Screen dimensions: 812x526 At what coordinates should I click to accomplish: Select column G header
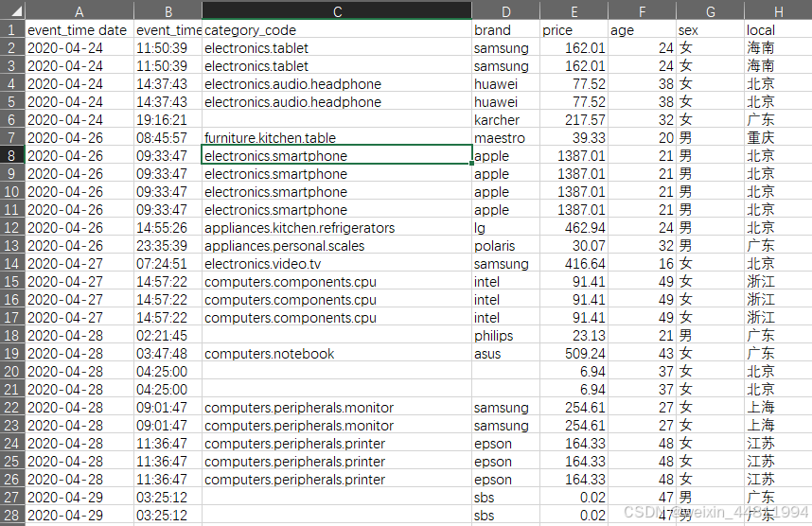click(x=710, y=10)
